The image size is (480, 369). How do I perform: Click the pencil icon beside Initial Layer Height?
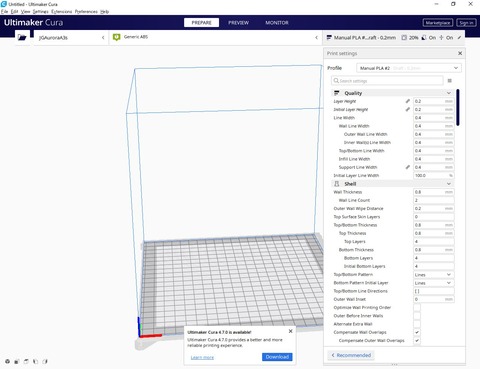pos(407,109)
